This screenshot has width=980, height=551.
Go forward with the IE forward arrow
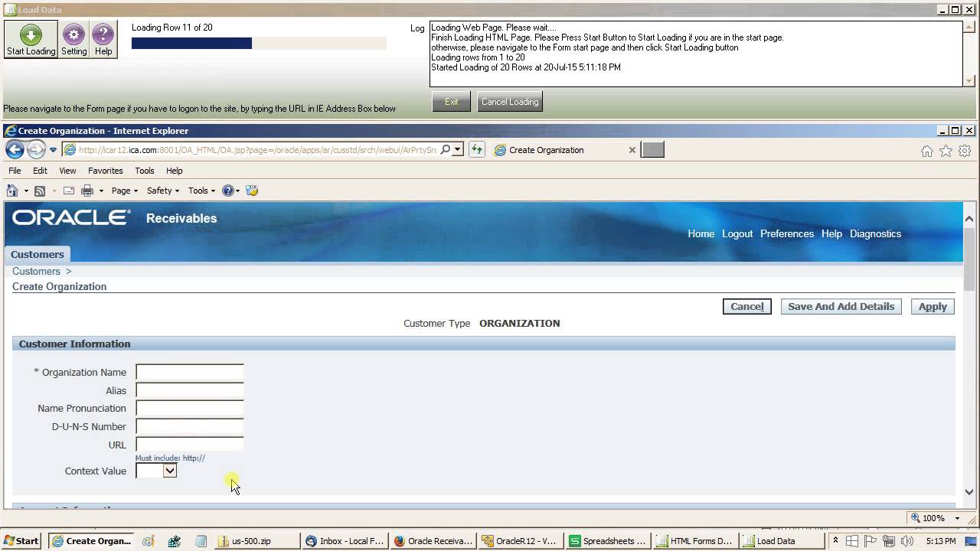36,150
